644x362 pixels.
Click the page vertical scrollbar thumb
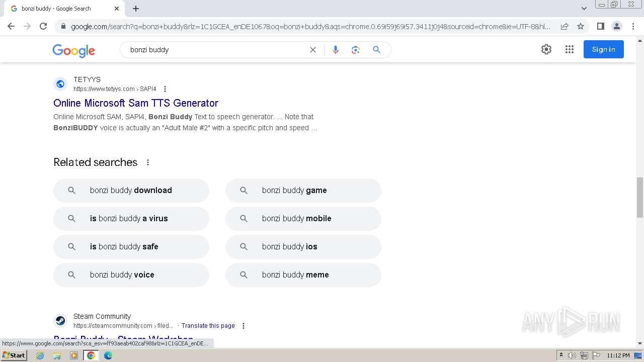click(x=640, y=198)
